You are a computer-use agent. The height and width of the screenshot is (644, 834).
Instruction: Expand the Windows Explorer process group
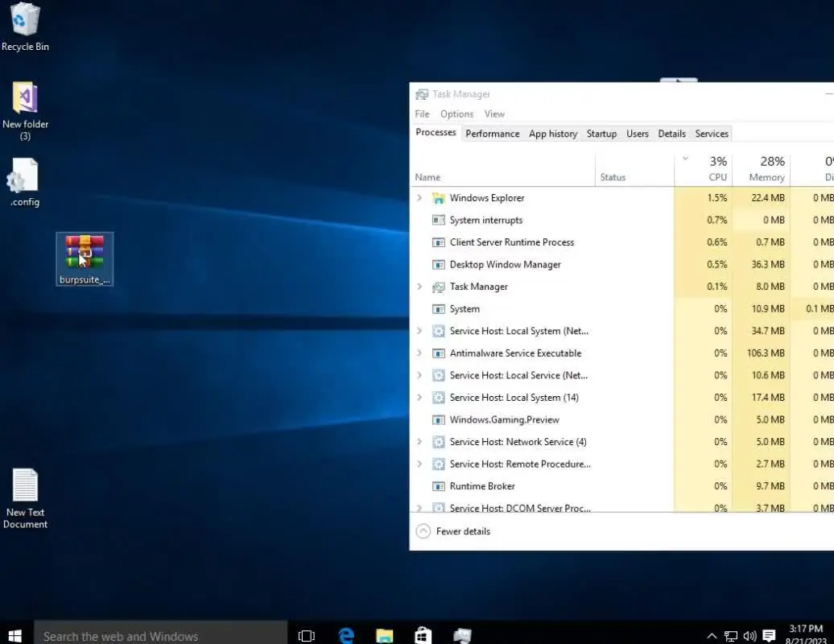click(x=419, y=198)
